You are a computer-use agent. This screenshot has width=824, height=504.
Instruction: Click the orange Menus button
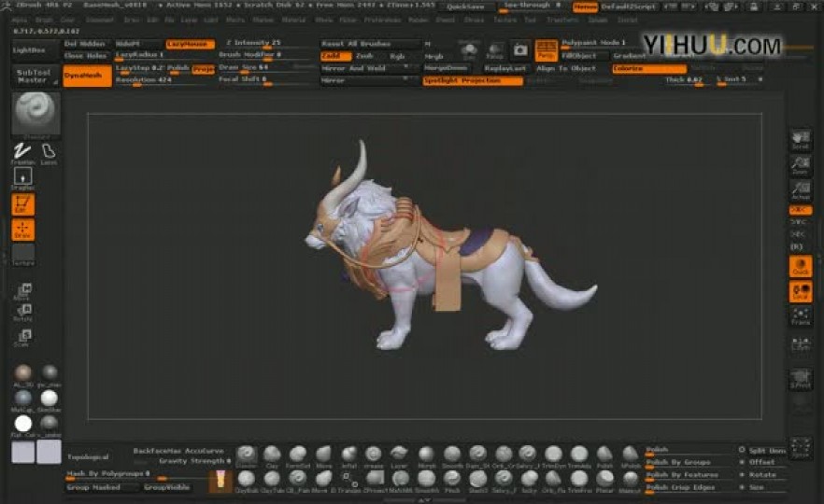(x=585, y=7)
